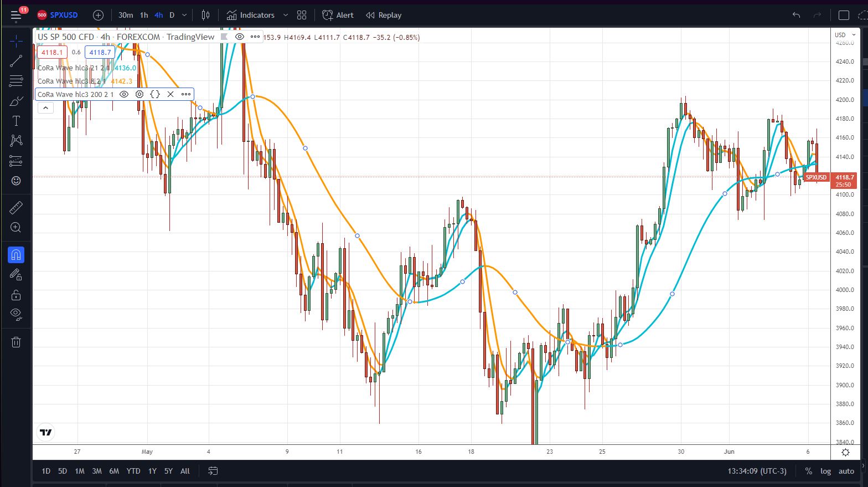
Task: Collapse the indicator legend arrow
Action: click(x=45, y=108)
